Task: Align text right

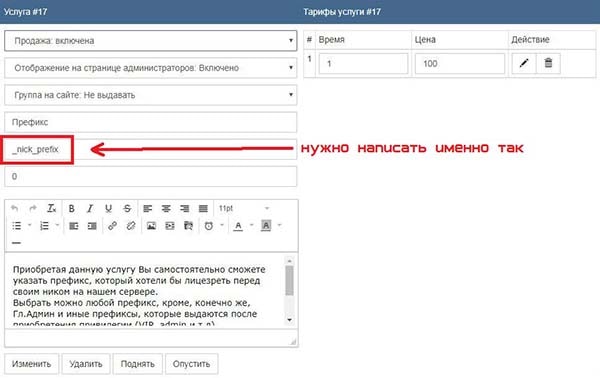Action: click(x=184, y=209)
